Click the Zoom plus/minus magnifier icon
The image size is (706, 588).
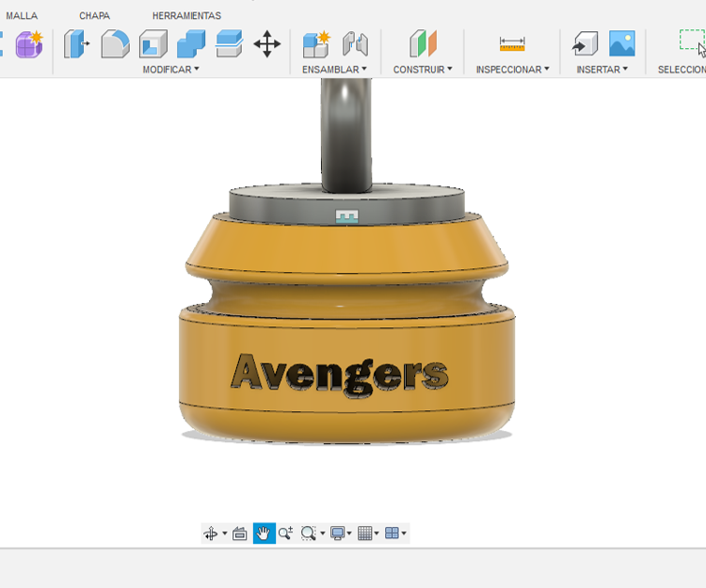pyautogui.click(x=285, y=533)
